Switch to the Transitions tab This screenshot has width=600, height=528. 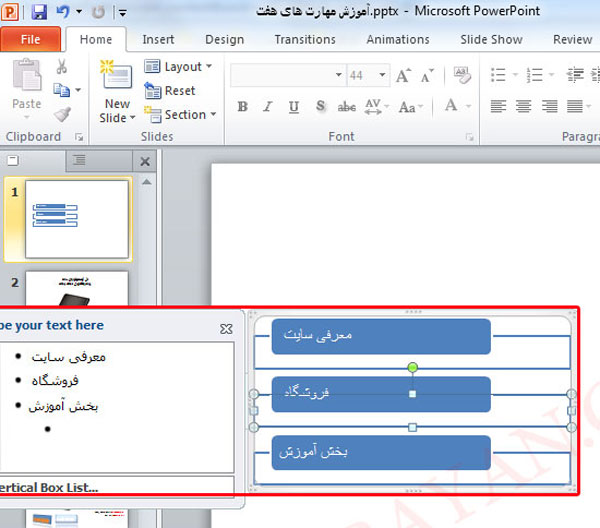(305, 40)
